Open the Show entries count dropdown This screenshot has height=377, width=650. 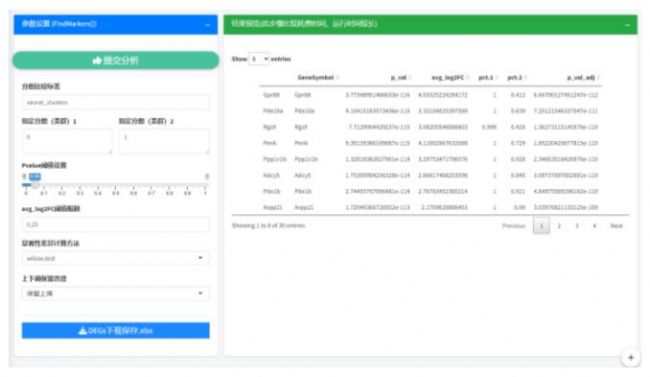point(259,59)
